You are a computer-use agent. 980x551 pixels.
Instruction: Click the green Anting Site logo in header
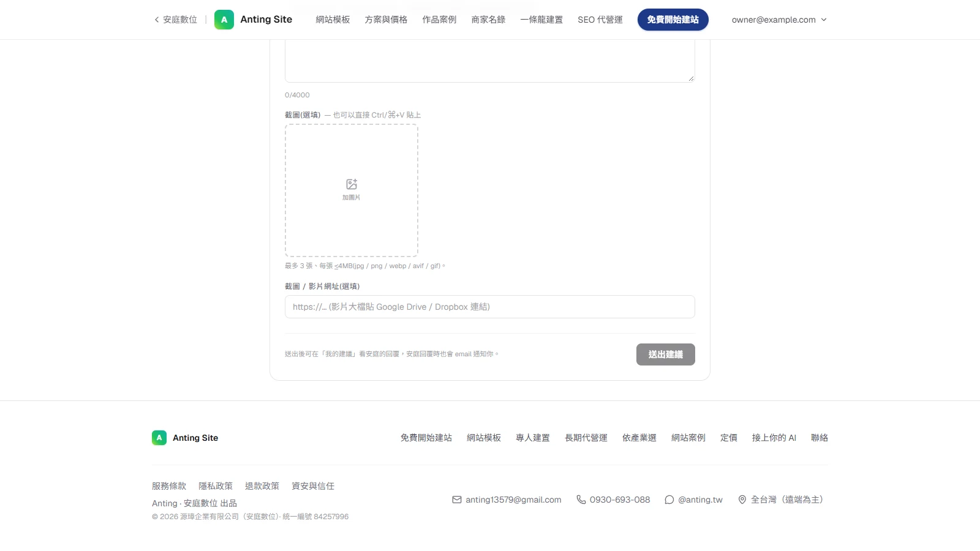(x=224, y=20)
